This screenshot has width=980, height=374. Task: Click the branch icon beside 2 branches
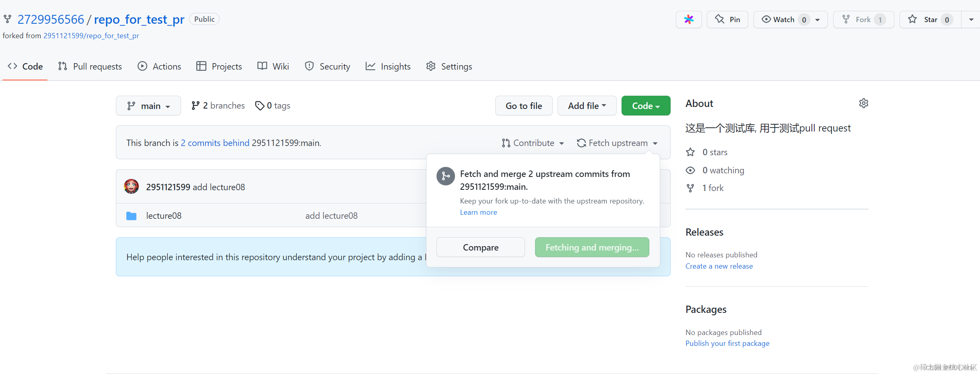pos(196,106)
